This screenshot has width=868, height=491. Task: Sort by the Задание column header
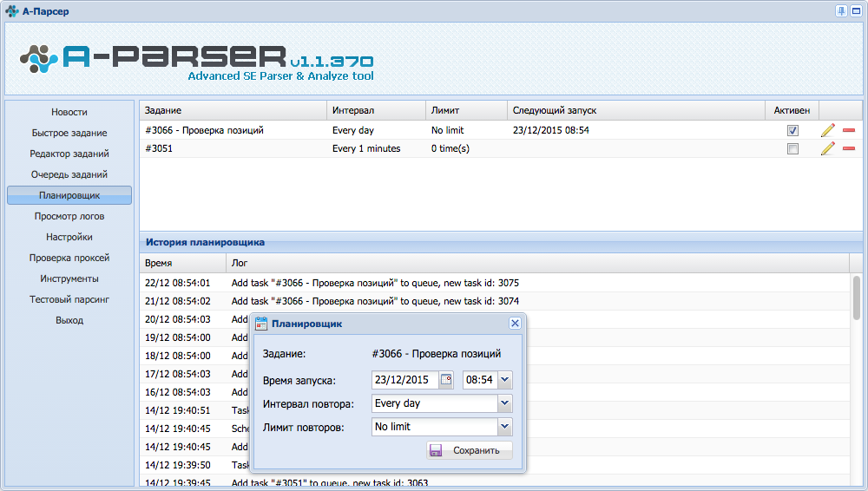(x=233, y=110)
